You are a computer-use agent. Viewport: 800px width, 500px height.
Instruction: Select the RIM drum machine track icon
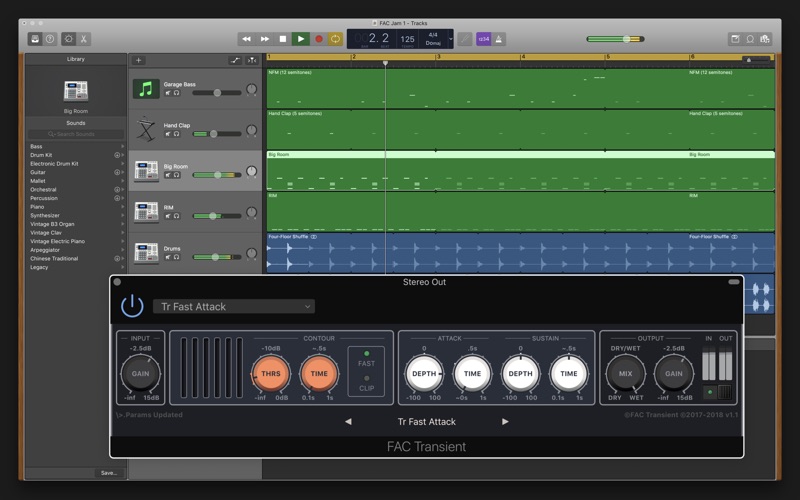click(146, 212)
